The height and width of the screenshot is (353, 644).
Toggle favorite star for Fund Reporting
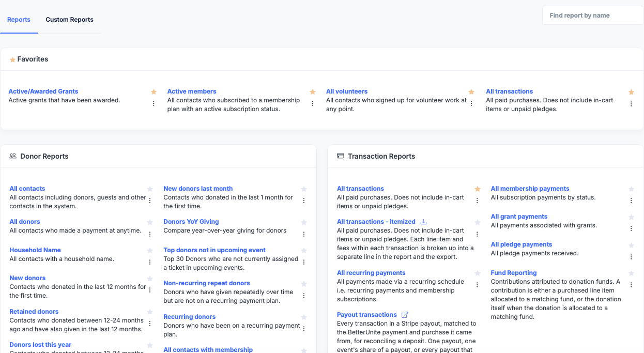[x=631, y=273]
